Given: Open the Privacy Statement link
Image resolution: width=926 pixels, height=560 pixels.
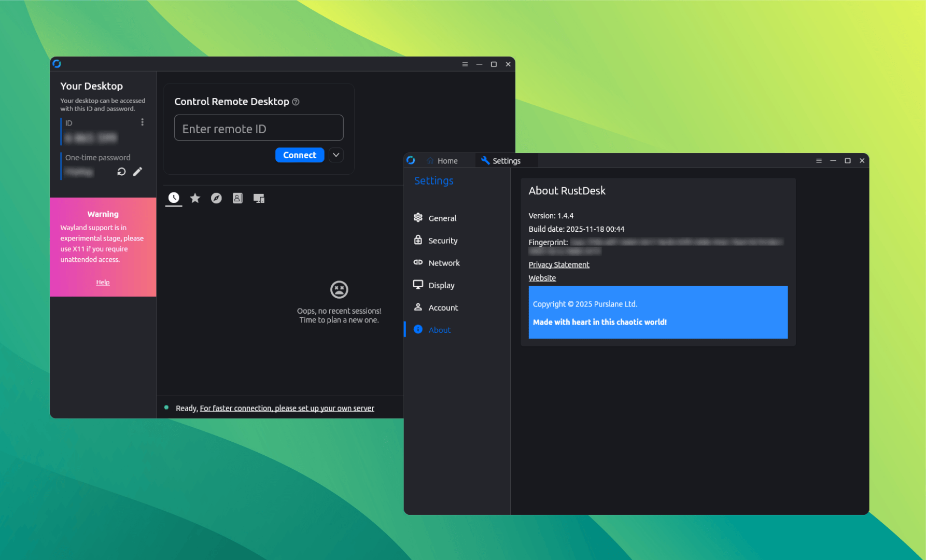Looking at the screenshot, I should 559,264.
